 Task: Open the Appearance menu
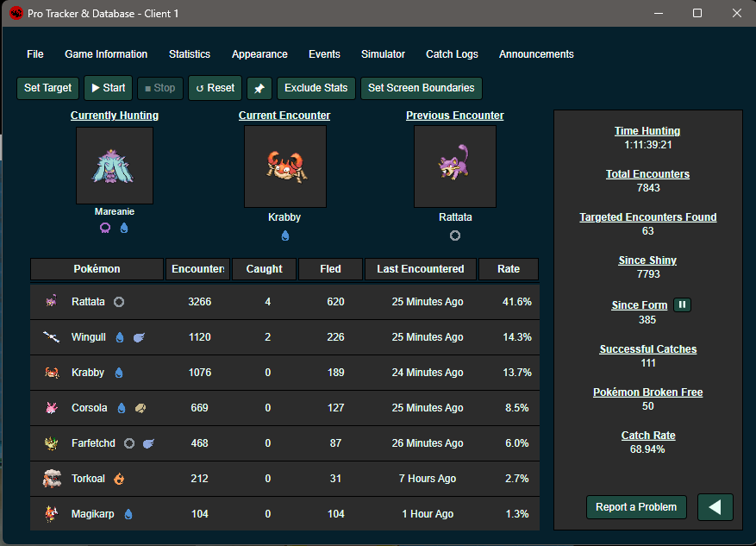pos(259,54)
